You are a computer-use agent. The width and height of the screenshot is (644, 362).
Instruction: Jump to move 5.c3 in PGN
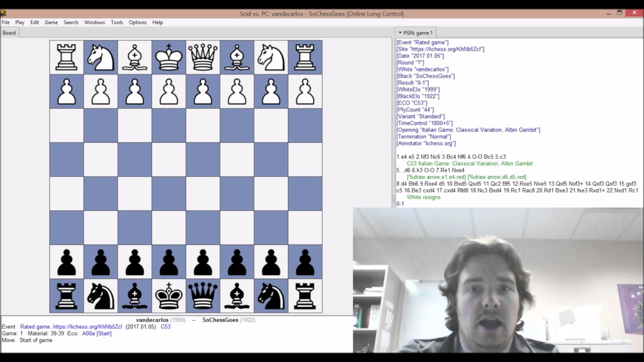[x=500, y=157]
